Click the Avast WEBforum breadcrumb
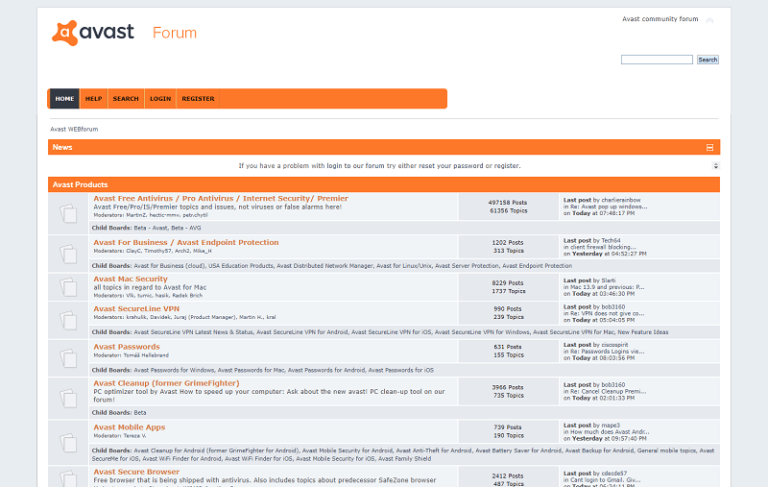Screen dimensions: 768x487 pos(74,129)
